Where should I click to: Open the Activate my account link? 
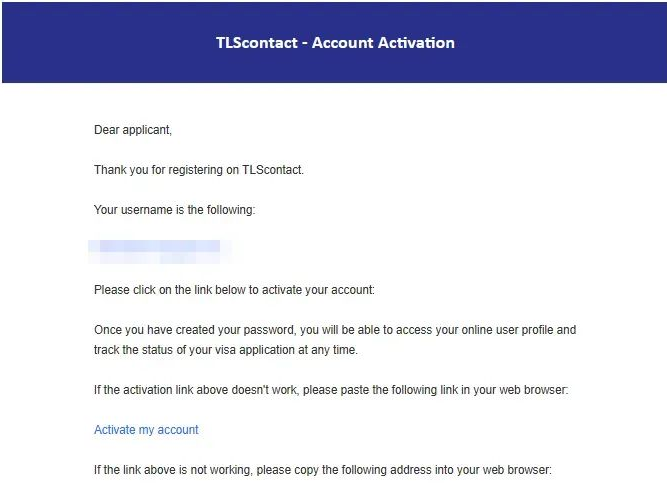click(x=146, y=430)
